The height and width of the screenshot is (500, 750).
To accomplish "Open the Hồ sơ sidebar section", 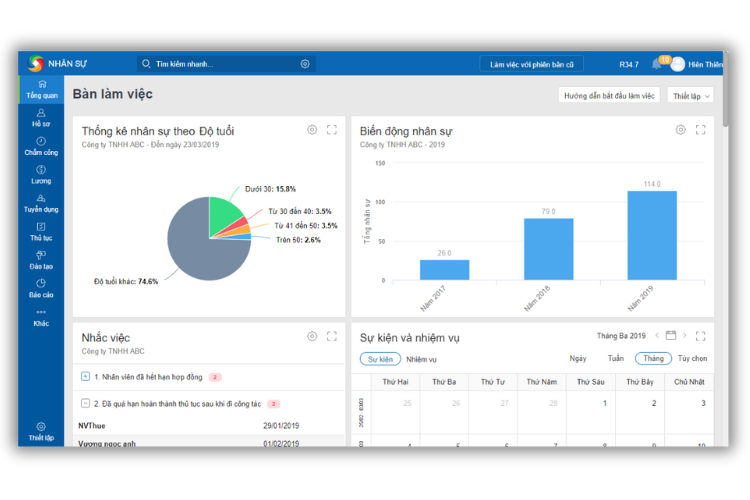I will click(x=40, y=117).
